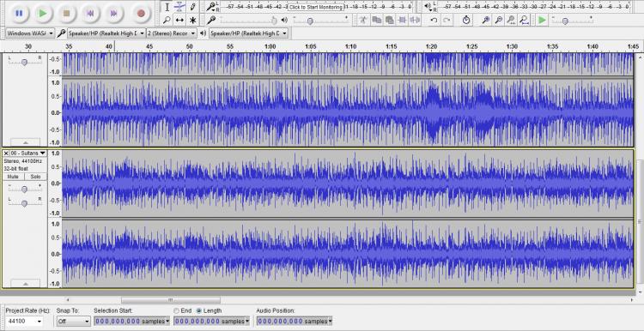Click the 1:30 mark on the timeline
The image size is (644, 331).
tap(512, 47)
